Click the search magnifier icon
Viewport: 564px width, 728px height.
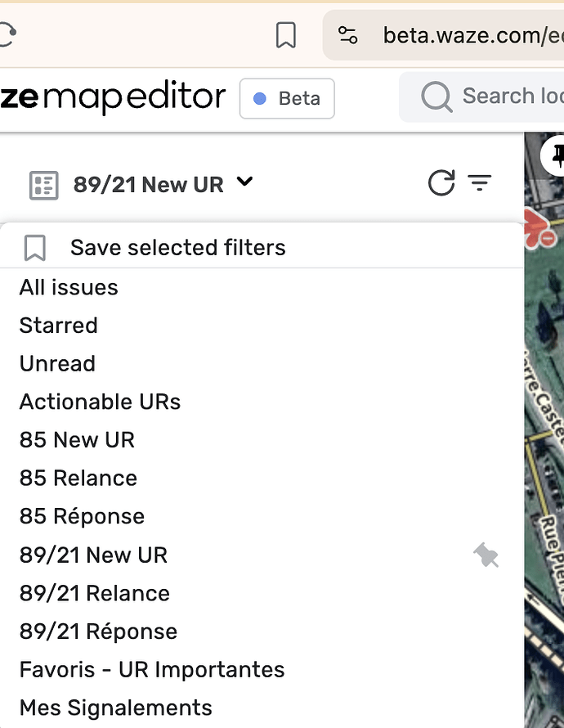[x=436, y=97]
